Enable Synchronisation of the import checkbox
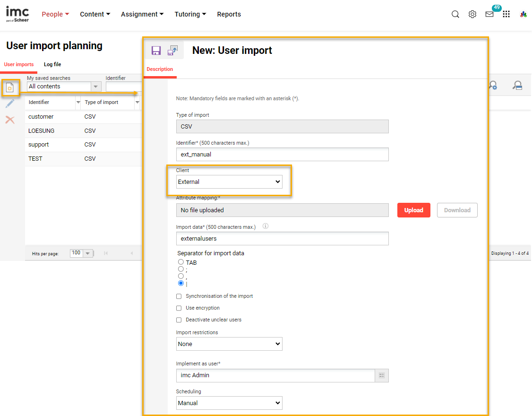The width and height of the screenshot is (532, 416). [179, 296]
